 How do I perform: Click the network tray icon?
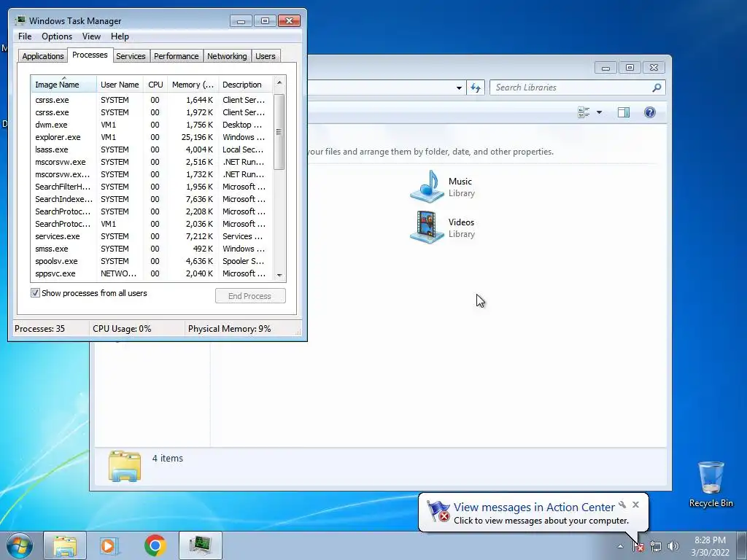[656, 547]
